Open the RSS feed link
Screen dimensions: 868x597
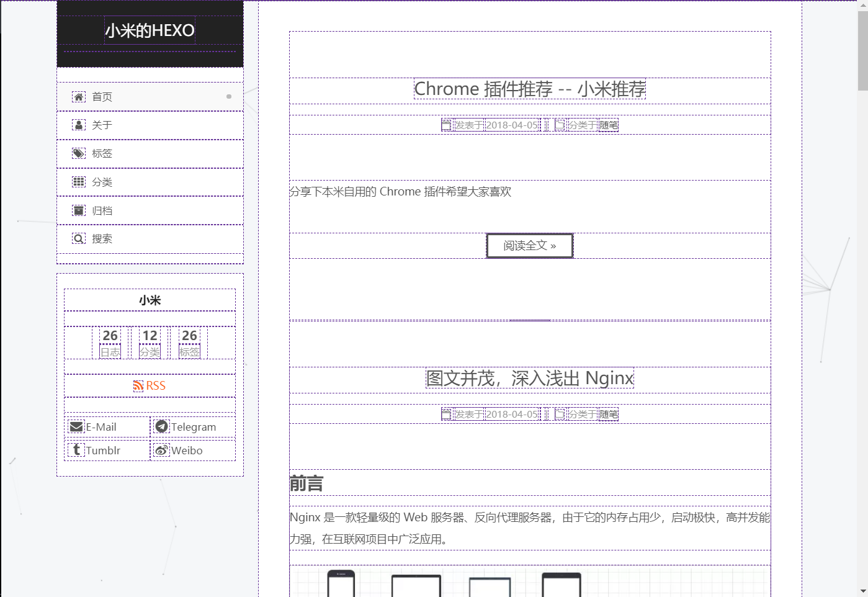click(150, 386)
